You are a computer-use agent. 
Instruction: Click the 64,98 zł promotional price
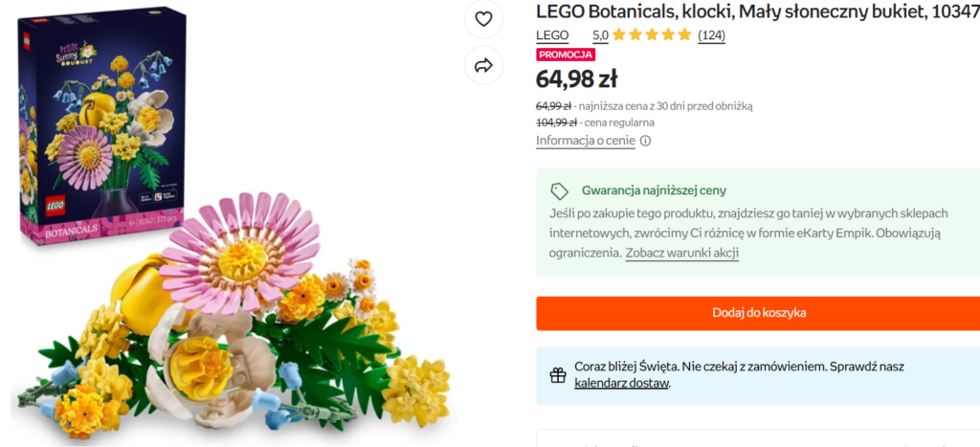point(576,78)
